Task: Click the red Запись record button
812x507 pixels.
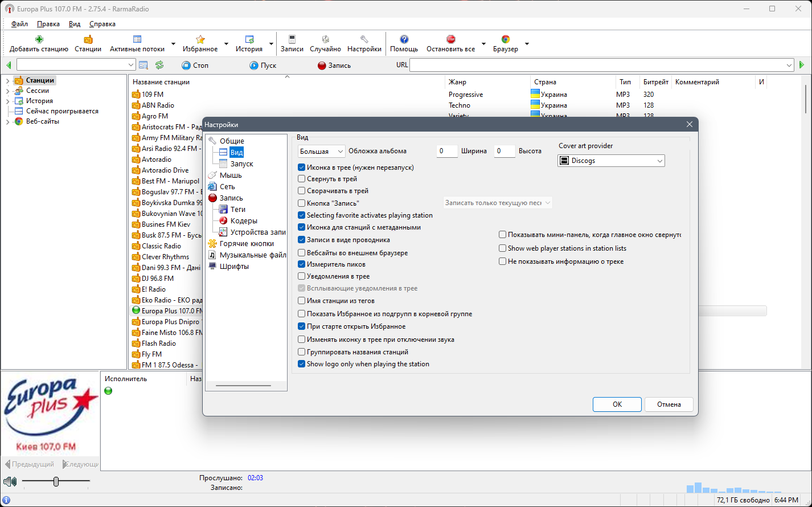Action: tap(334, 66)
